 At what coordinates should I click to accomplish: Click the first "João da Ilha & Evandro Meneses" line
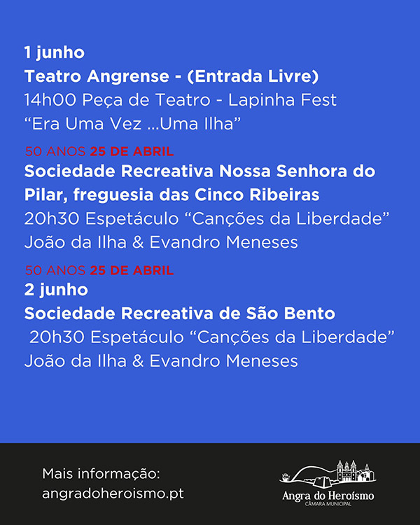pyautogui.click(x=161, y=242)
